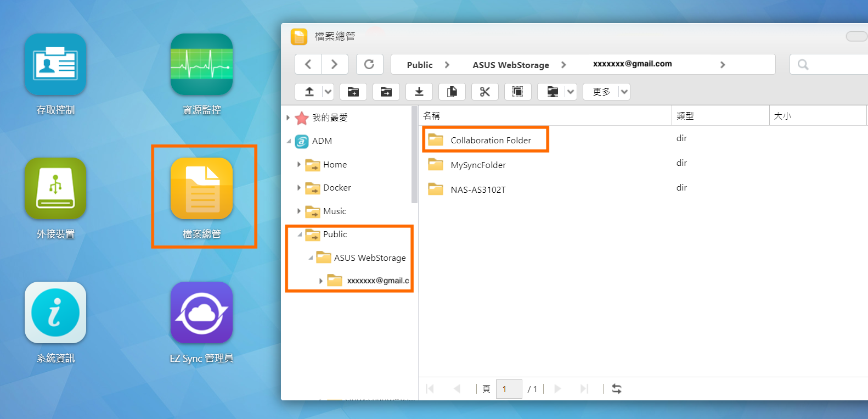Launch the EZ Sync 管理員 app
Screen dimensions: 868x419
point(201,313)
